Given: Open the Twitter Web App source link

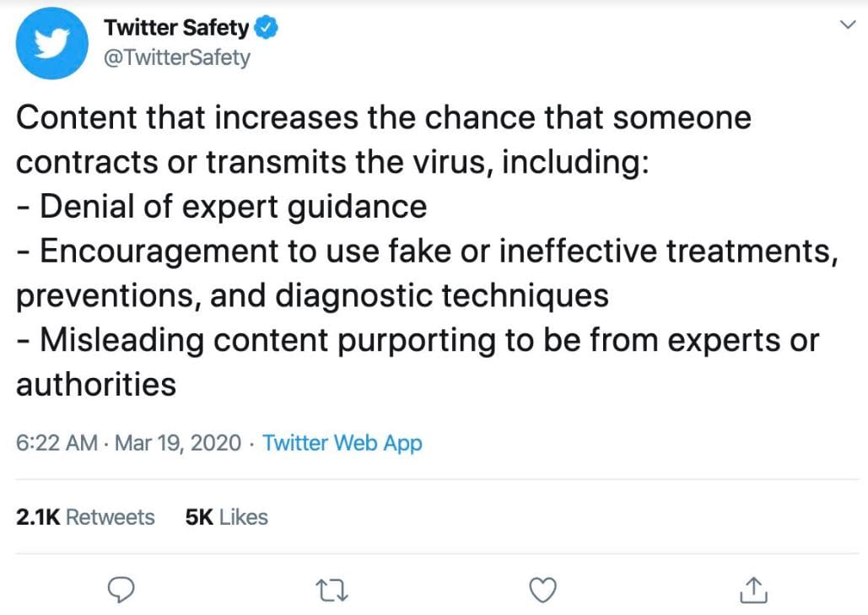Looking at the screenshot, I should point(342,443).
